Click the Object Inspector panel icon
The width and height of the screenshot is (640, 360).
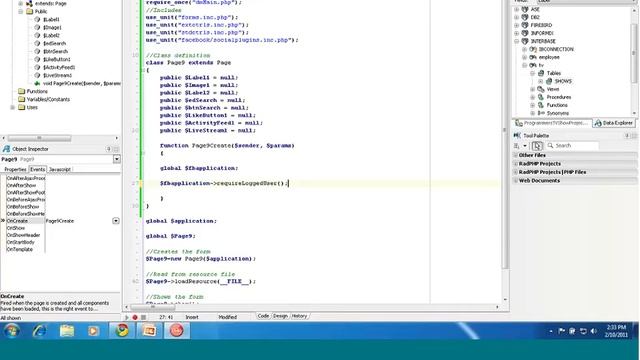coord(6,149)
